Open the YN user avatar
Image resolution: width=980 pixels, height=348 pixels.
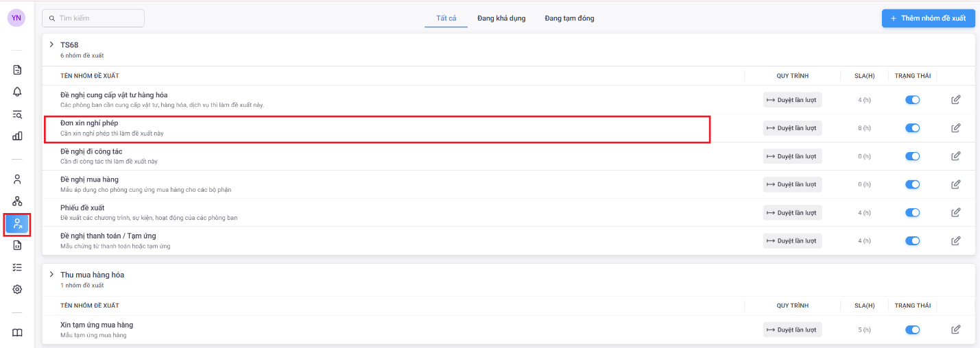[x=16, y=18]
